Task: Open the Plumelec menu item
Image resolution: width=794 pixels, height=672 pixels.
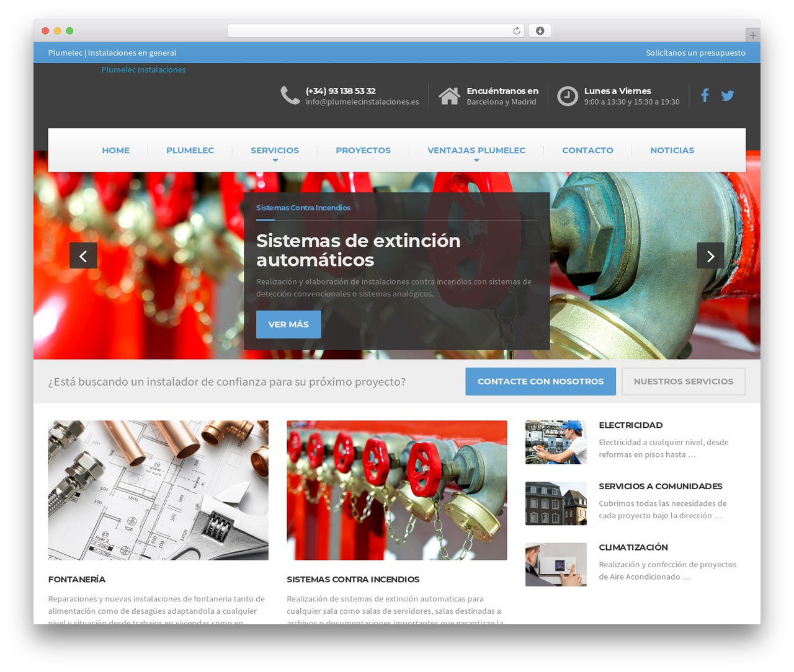Action: 190,150
